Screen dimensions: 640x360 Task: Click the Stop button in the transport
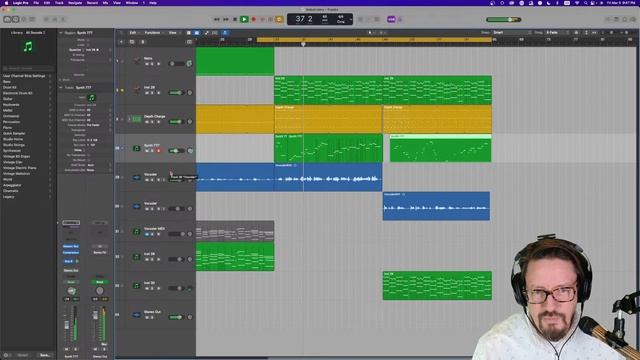235,19
